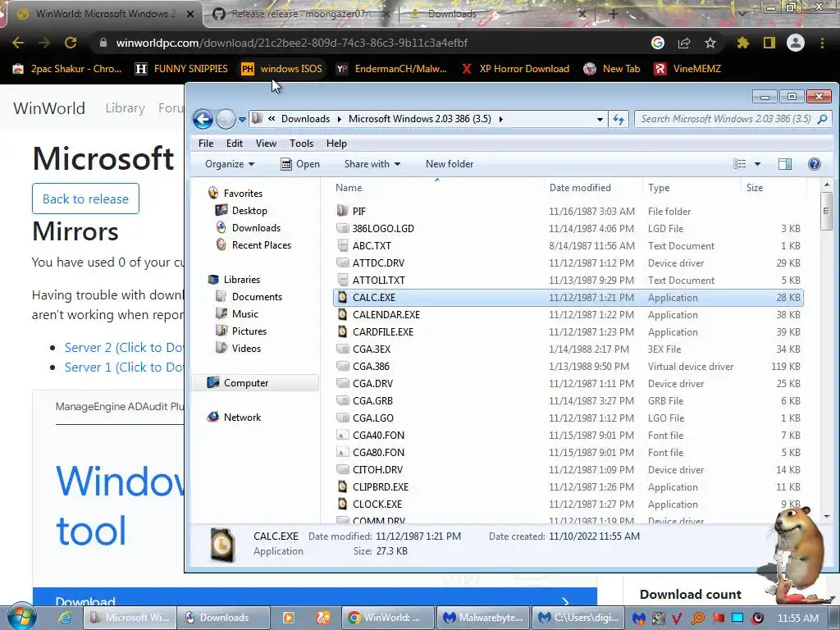This screenshot has width=840, height=630.
Task: Click Chrome reload page icon
Action: [x=71, y=43]
